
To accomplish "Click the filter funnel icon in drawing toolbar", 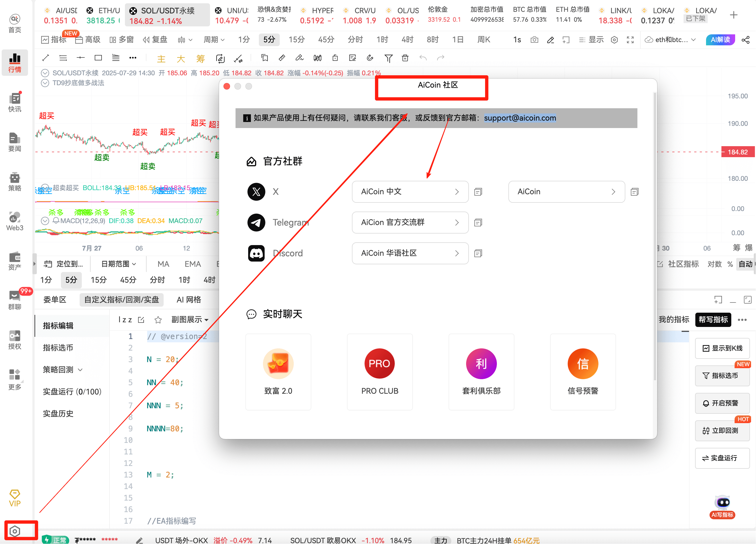I will click(388, 59).
